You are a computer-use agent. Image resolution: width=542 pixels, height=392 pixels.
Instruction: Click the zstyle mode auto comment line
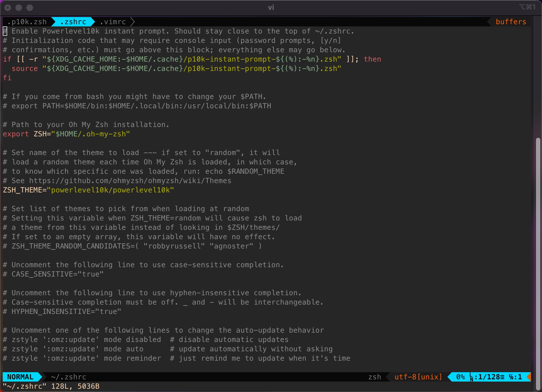pos(168,349)
